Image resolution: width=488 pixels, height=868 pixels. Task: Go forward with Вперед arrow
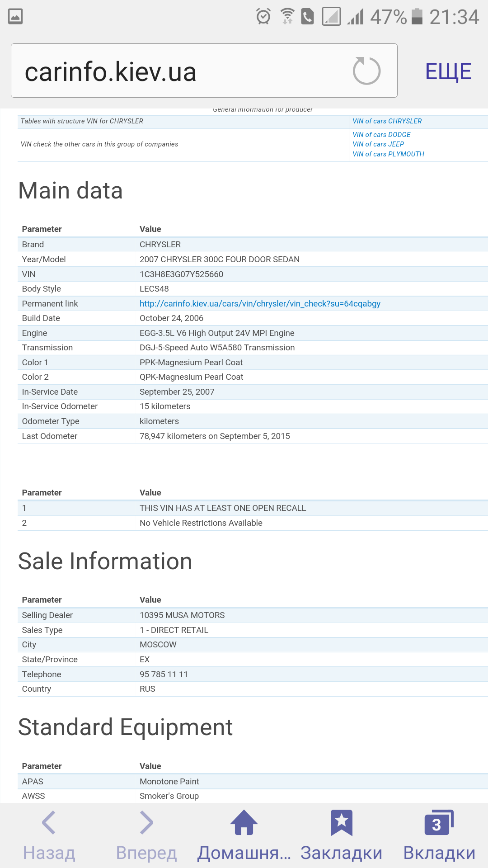tap(146, 822)
